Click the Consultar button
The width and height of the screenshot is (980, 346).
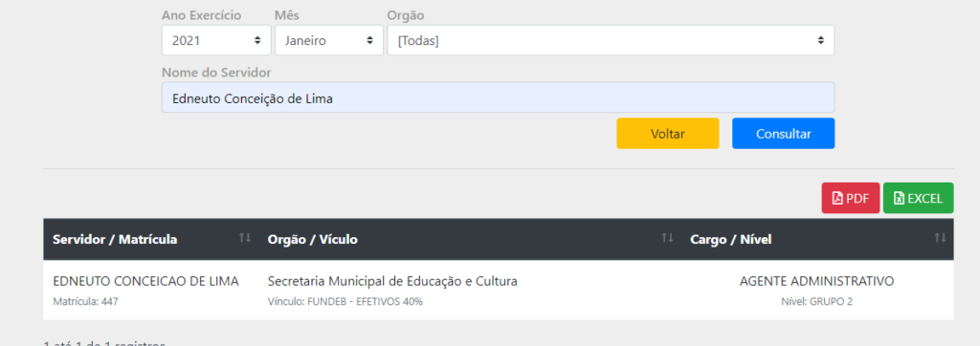pos(783,134)
